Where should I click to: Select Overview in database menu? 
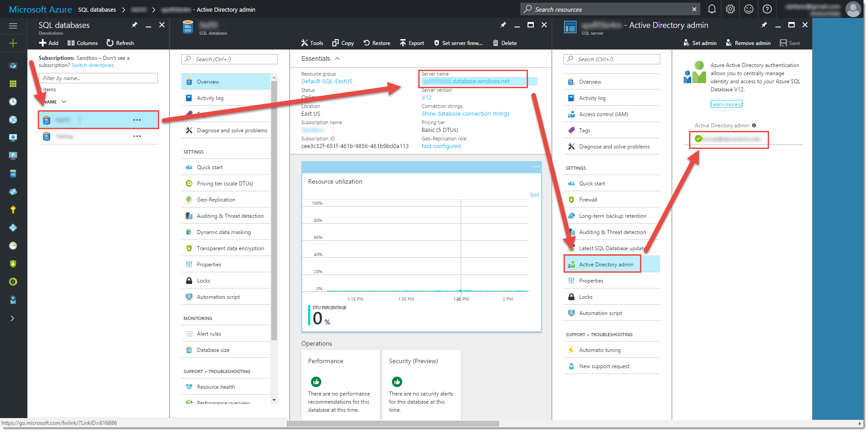click(226, 82)
